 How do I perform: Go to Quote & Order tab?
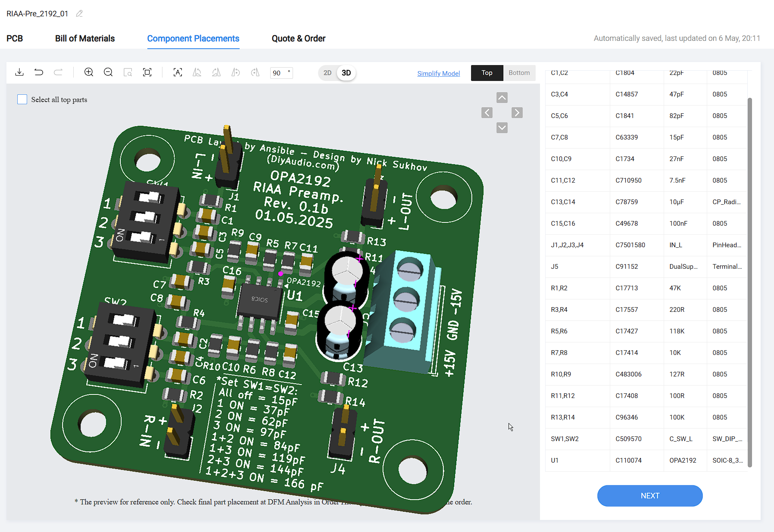pos(299,38)
